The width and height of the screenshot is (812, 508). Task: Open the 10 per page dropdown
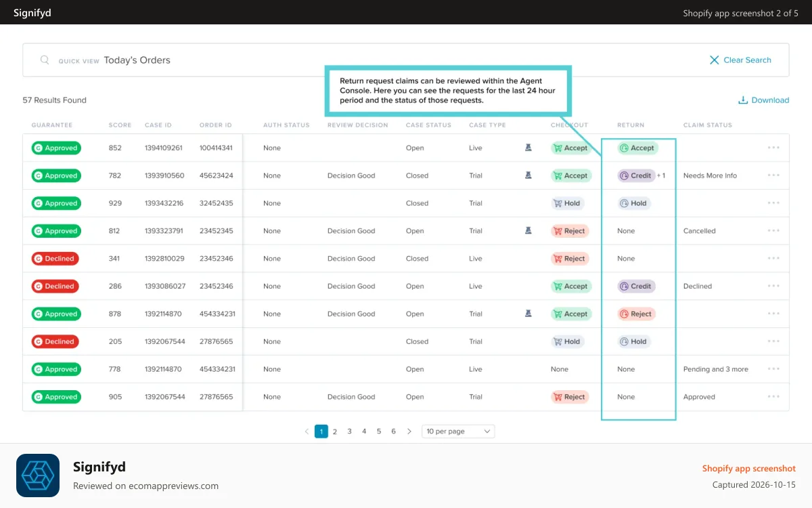tap(458, 431)
